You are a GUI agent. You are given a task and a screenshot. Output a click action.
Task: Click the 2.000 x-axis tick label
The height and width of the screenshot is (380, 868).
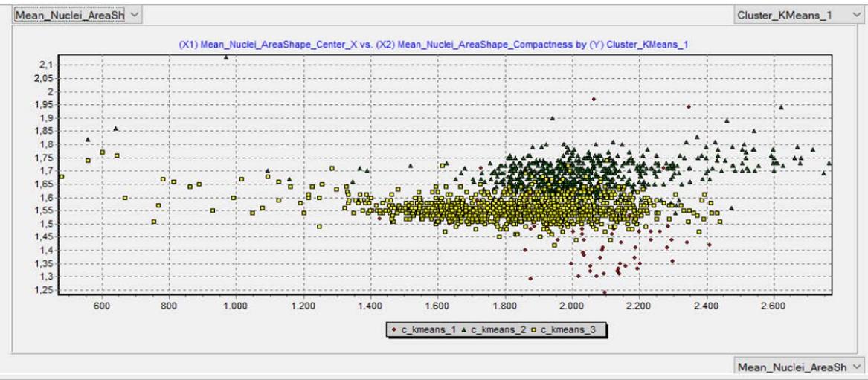(571, 306)
